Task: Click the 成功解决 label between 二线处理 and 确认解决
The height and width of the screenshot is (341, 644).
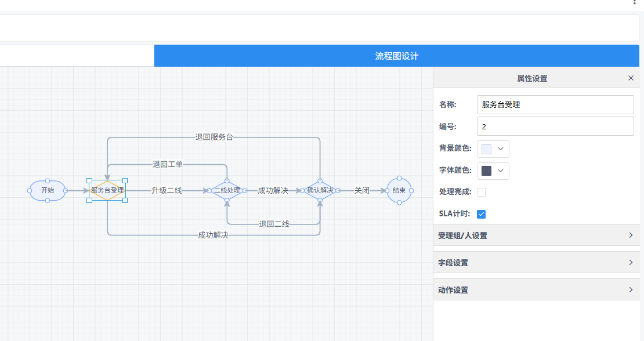Action: [273, 190]
